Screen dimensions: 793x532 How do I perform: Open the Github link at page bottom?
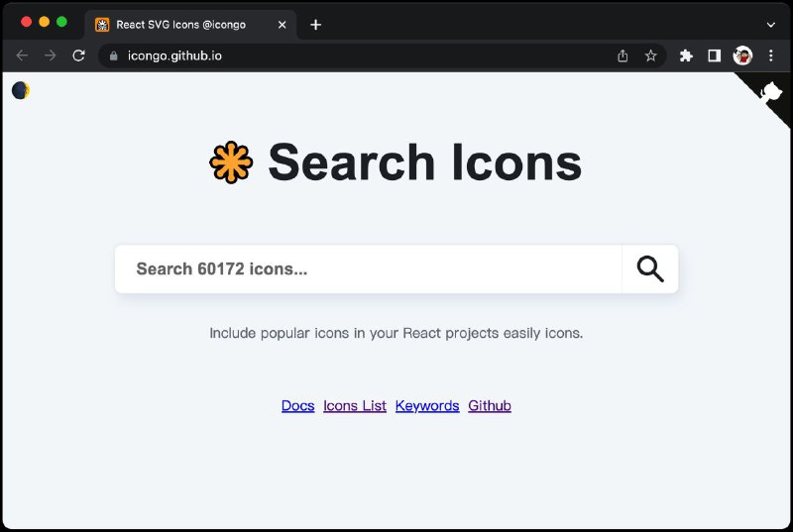[490, 406]
